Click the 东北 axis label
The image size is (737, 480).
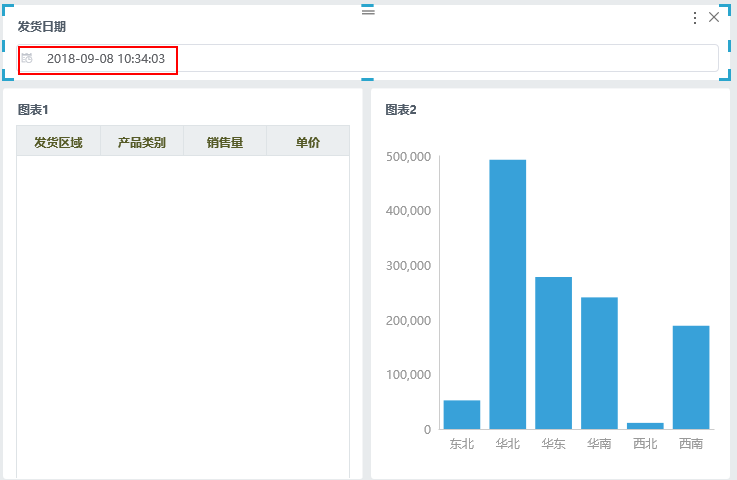[462, 443]
